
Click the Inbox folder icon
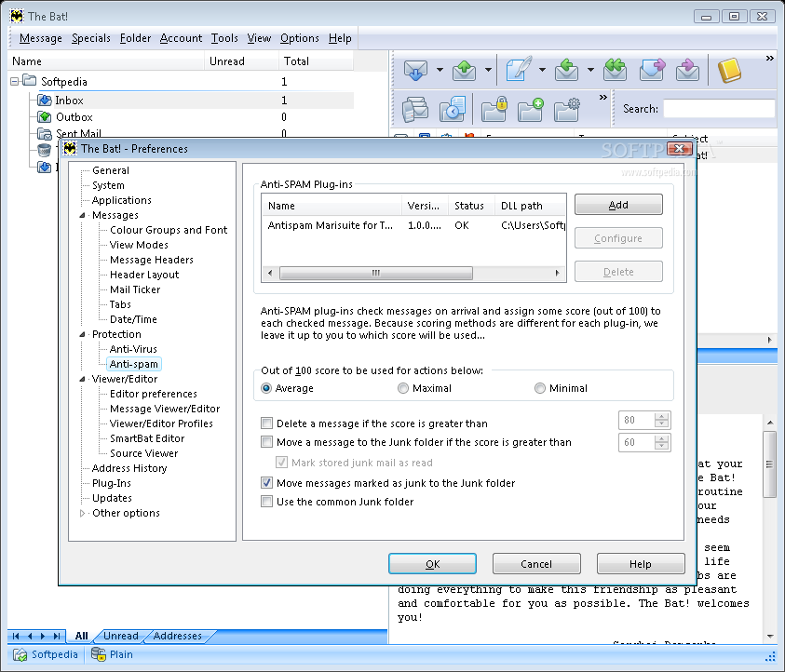(x=45, y=101)
